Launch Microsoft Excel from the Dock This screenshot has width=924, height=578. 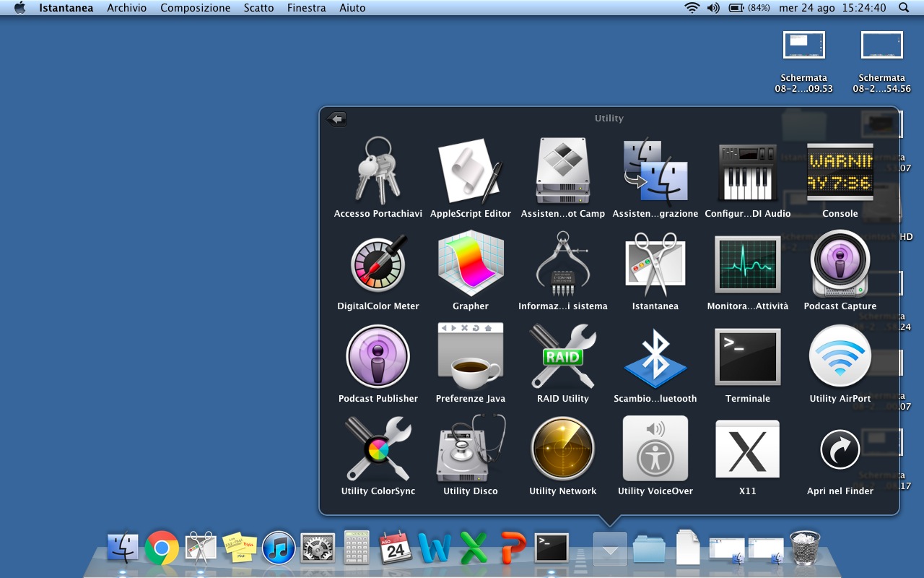click(x=474, y=548)
